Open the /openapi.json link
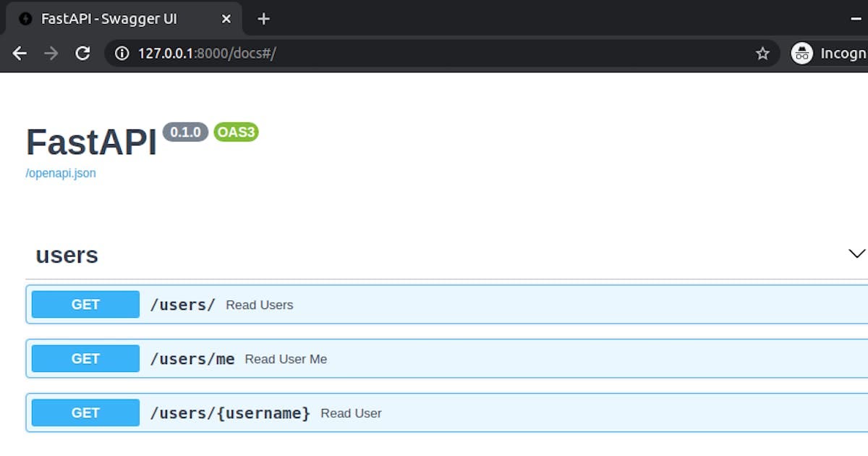The width and height of the screenshot is (868, 456). (60, 173)
